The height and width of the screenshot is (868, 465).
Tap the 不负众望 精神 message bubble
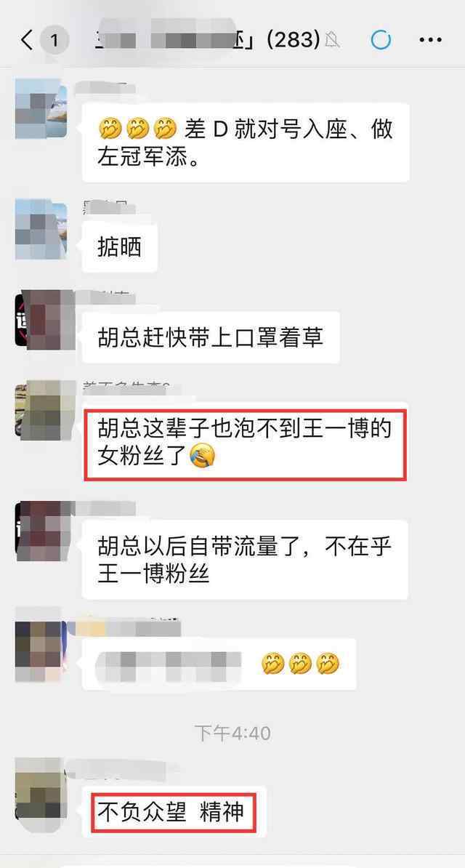[174, 812]
